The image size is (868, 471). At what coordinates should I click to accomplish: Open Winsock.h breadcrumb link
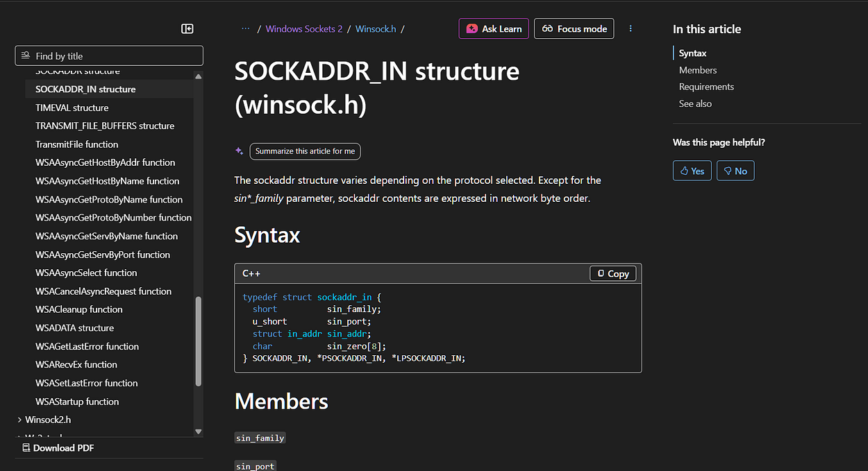point(376,28)
